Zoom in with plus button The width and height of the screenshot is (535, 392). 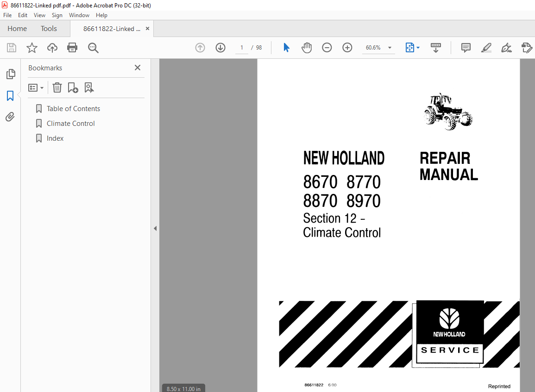click(x=347, y=48)
